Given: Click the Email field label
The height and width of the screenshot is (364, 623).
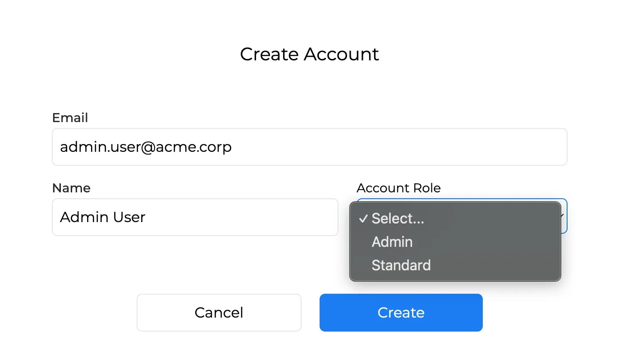Looking at the screenshot, I should [70, 118].
